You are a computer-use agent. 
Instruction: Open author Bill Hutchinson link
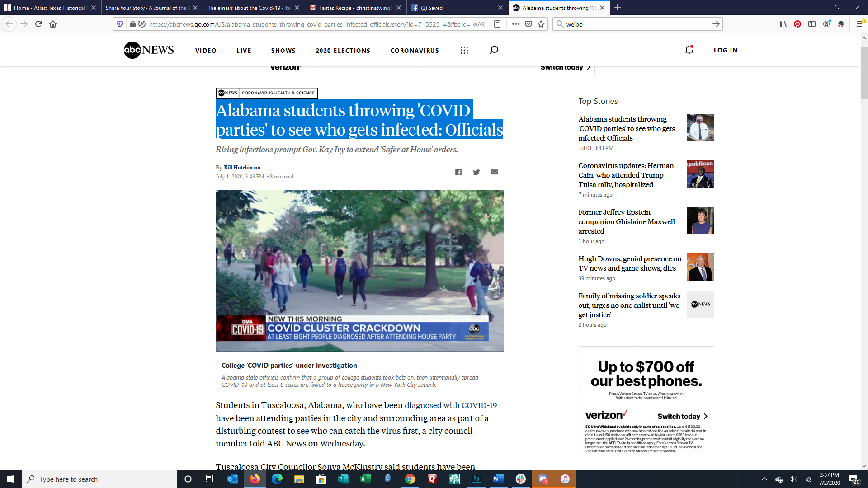(x=242, y=168)
